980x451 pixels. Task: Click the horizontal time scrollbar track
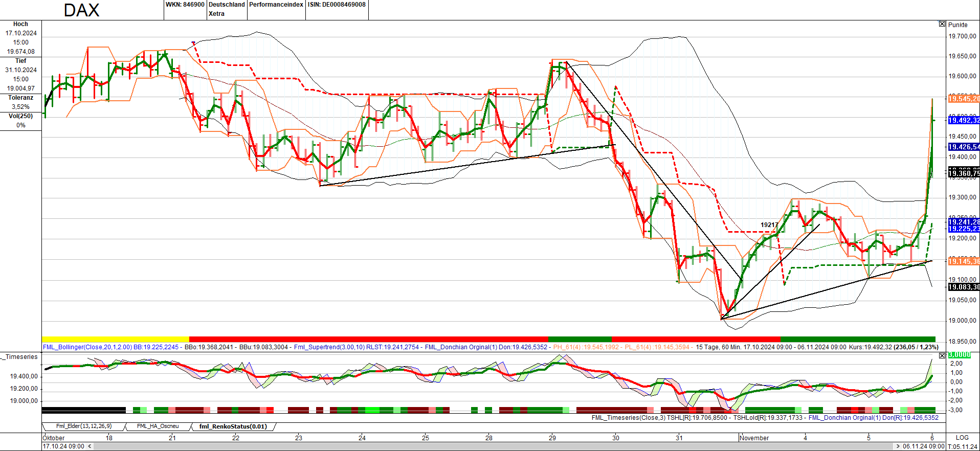[x=491, y=446]
